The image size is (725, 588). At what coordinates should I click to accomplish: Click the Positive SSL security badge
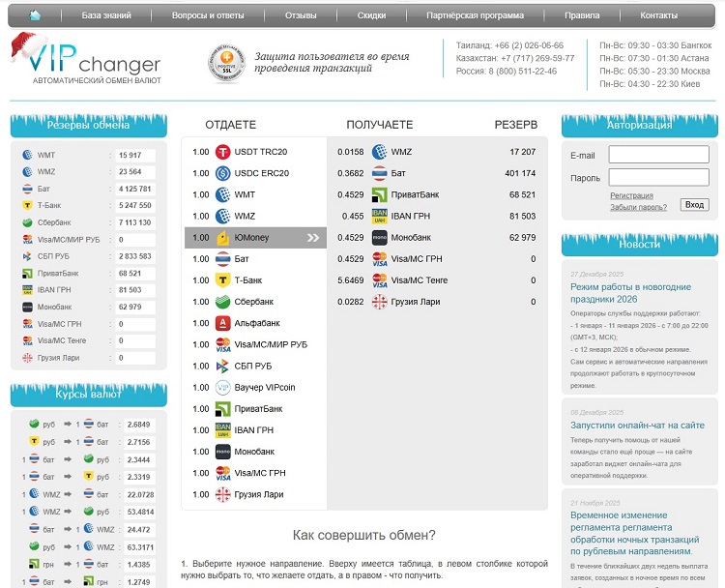click(x=226, y=64)
